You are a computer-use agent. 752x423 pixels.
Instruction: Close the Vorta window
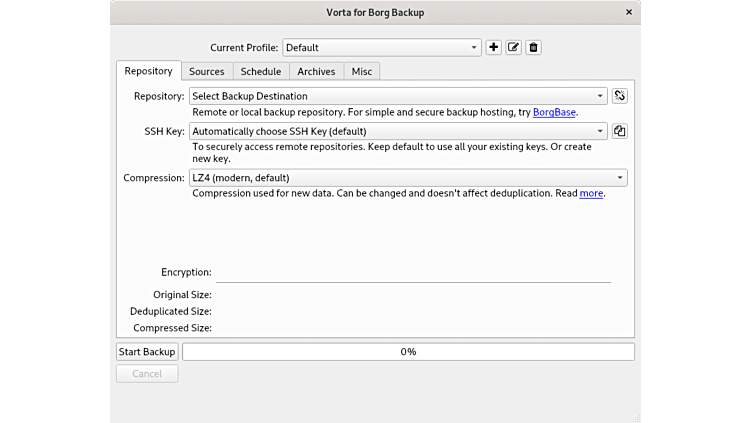628,12
